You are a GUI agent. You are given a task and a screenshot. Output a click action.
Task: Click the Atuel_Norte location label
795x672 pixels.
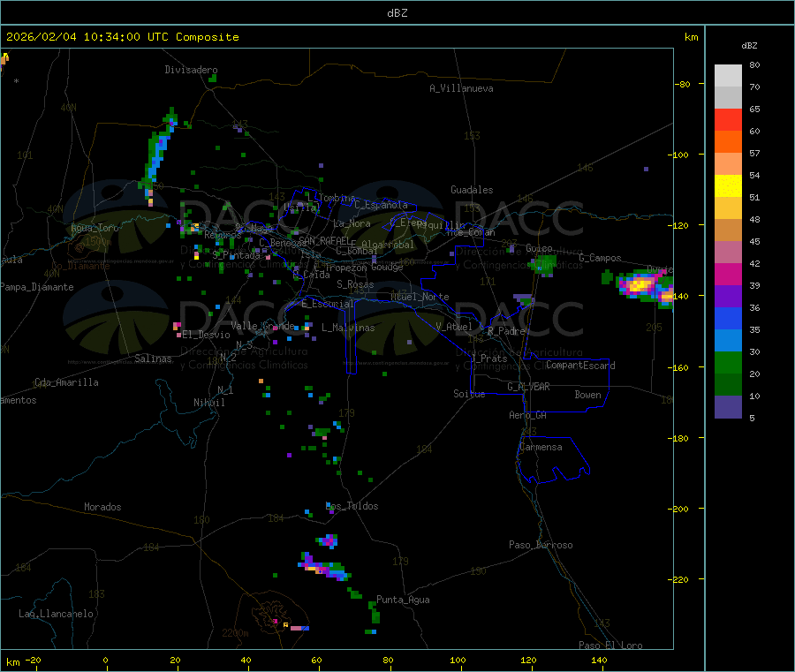point(420,297)
